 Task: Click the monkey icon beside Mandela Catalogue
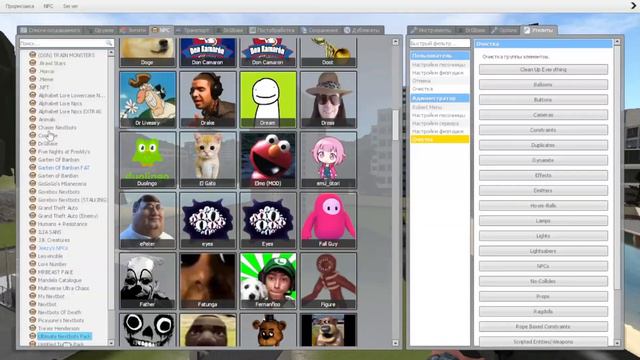[x=33, y=280]
